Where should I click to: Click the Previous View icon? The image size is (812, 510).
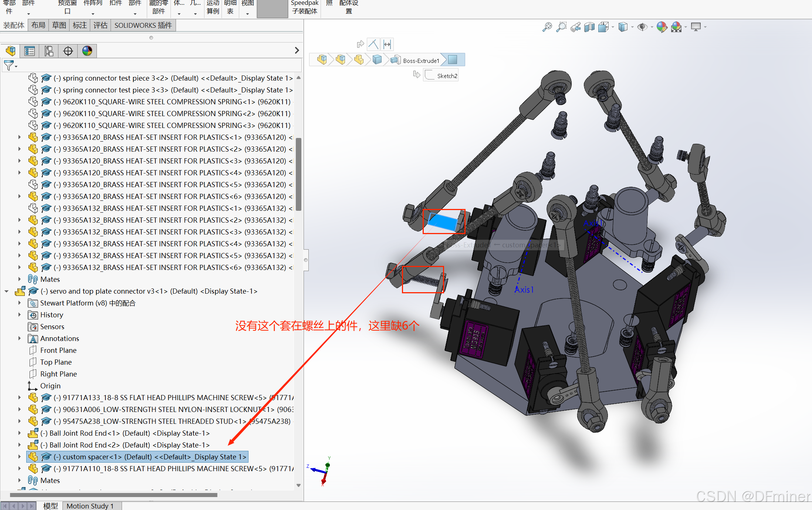click(x=575, y=27)
